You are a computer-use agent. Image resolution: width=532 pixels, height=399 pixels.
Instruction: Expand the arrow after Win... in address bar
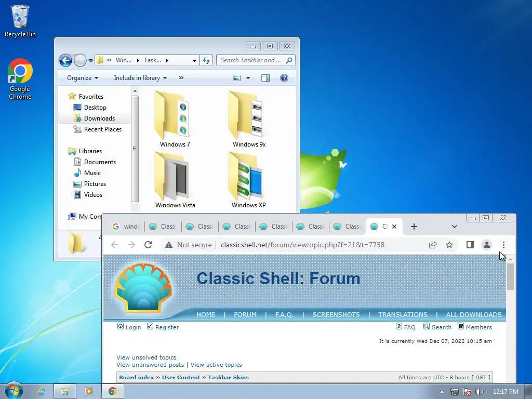[138, 60]
